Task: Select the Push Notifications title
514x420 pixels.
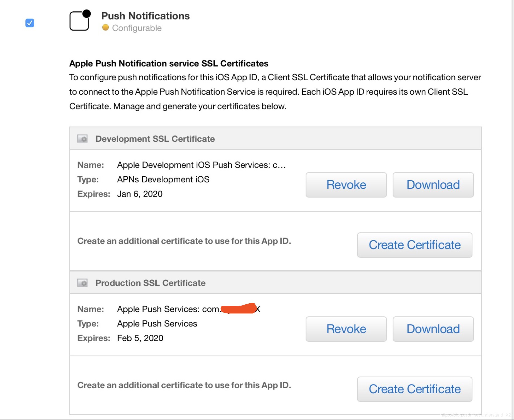Action: pos(146,16)
